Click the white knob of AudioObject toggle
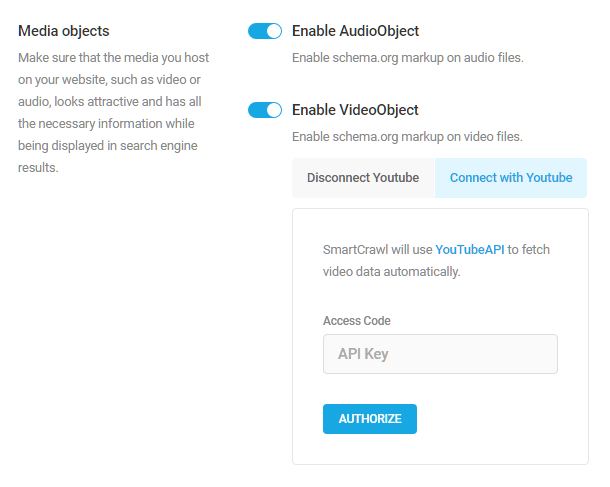 (x=274, y=31)
